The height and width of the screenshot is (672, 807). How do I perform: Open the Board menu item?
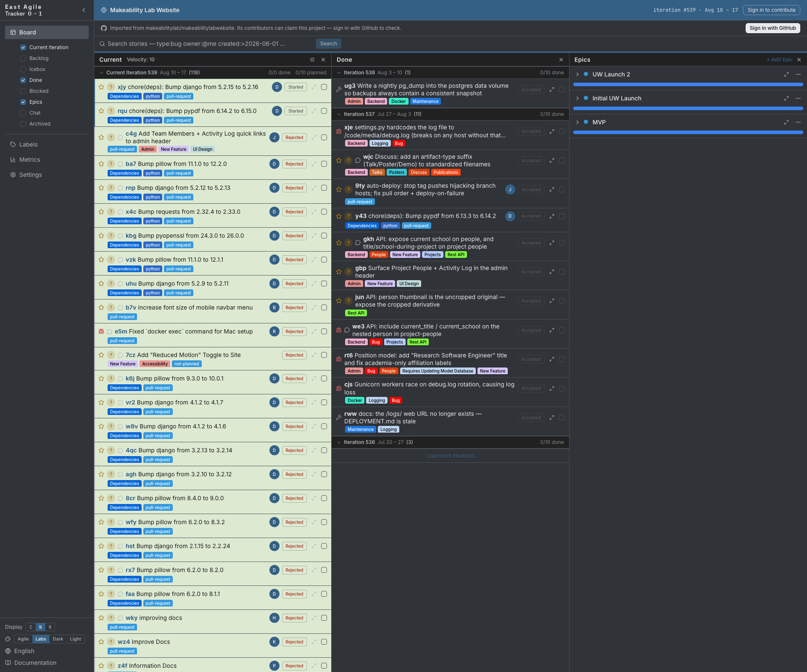point(47,32)
